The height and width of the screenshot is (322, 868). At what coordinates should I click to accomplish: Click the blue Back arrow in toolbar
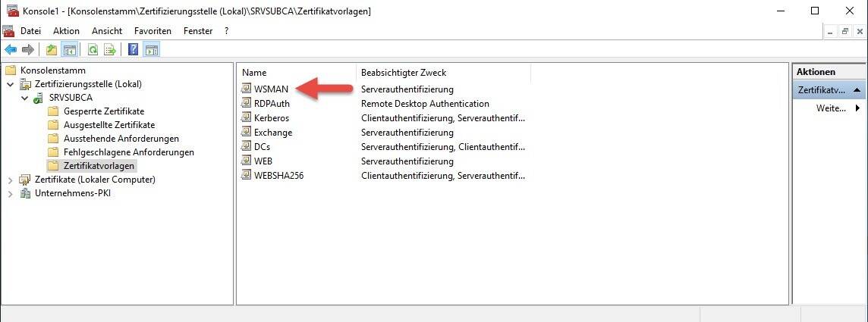(11, 50)
